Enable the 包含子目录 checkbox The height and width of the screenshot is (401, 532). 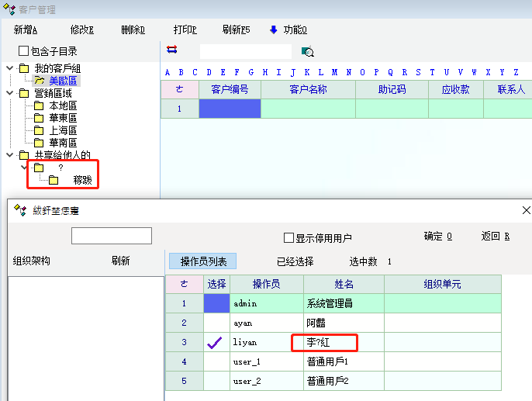click(23, 51)
